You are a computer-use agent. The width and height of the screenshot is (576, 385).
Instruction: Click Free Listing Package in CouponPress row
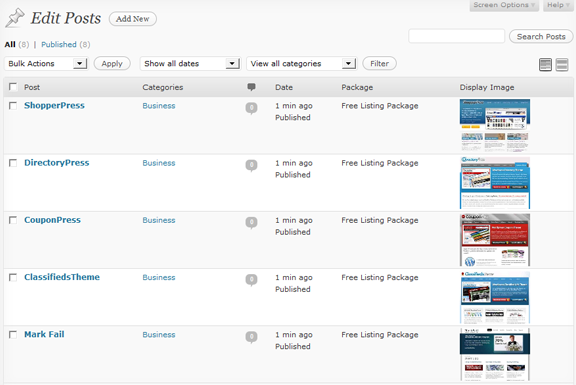click(x=379, y=220)
